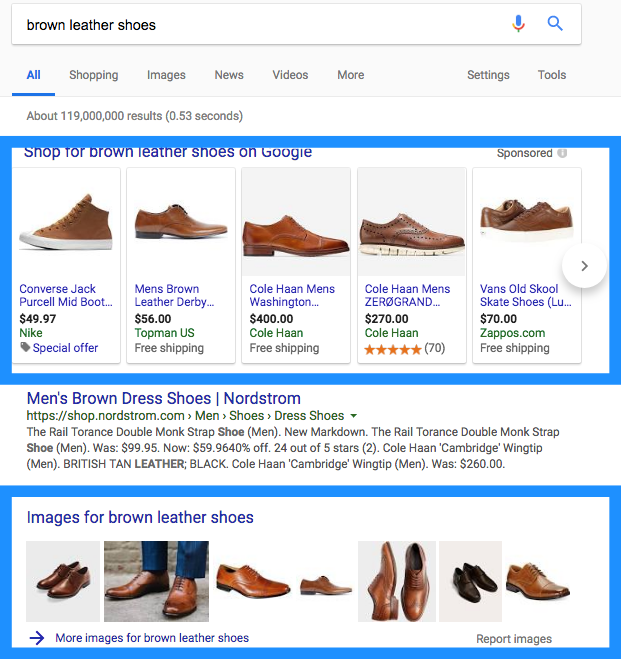The image size is (621, 659).
Task: Open Cole Haan Mens Washington listing
Action: click(292, 295)
